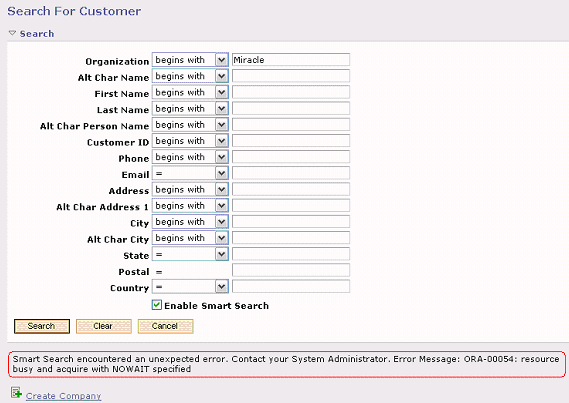The height and width of the screenshot is (403, 569).
Task: Focus the Phone text field
Action: pos(291,157)
